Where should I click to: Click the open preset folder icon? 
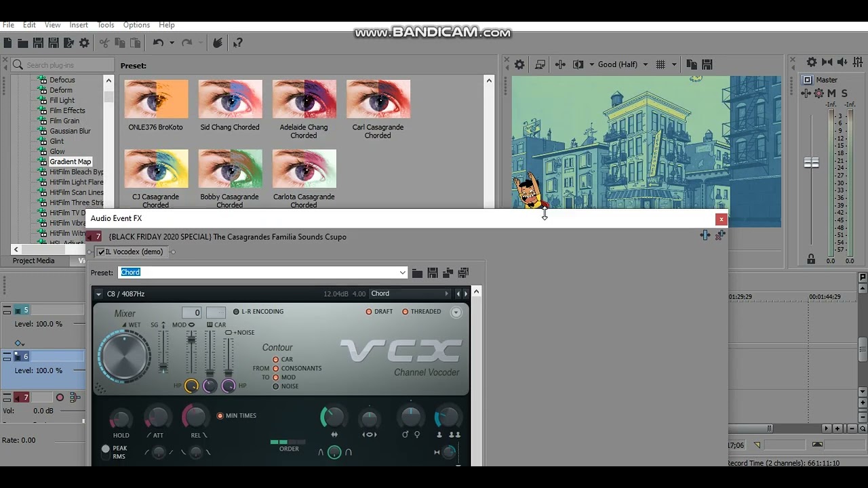coord(417,272)
